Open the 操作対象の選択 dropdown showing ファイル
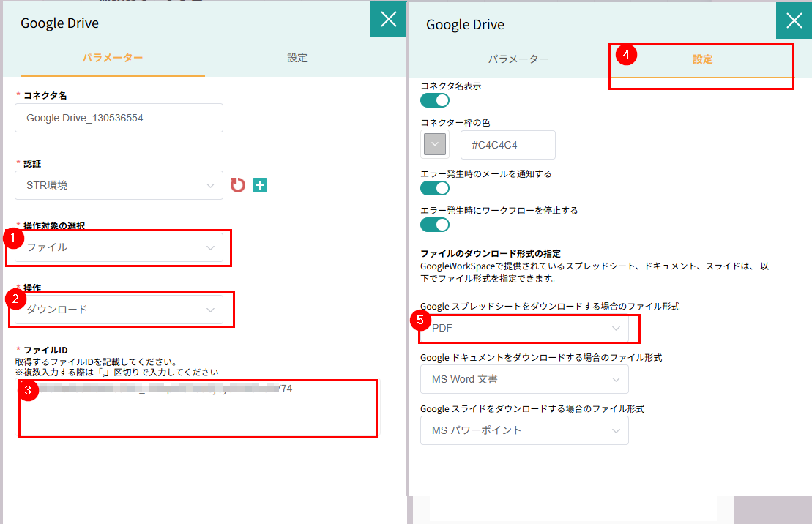 pyautogui.click(x=119, y=247)
